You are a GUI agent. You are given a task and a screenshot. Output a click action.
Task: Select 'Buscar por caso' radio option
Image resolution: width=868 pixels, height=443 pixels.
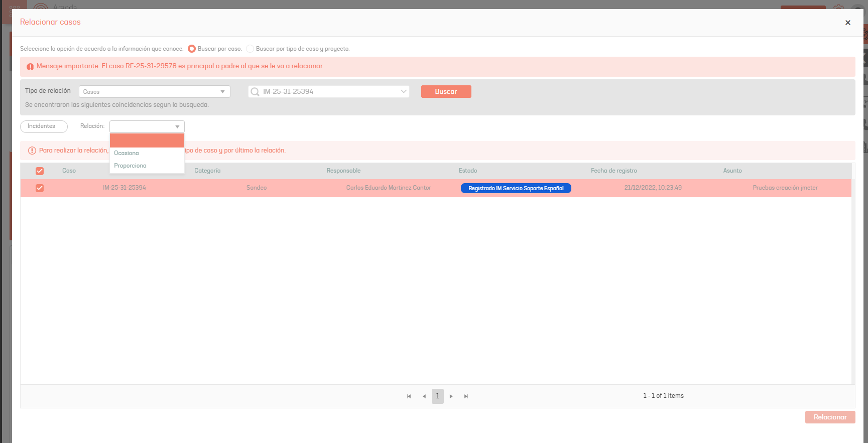tap(192, 49)
